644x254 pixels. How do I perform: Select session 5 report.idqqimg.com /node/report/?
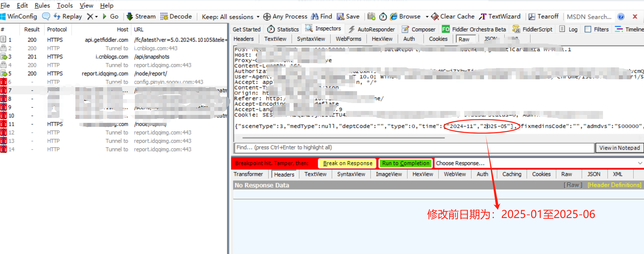click(114, 73)
